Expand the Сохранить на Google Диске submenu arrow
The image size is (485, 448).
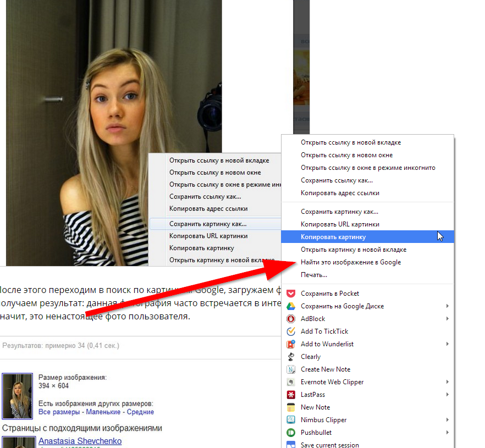coord(448,306)
